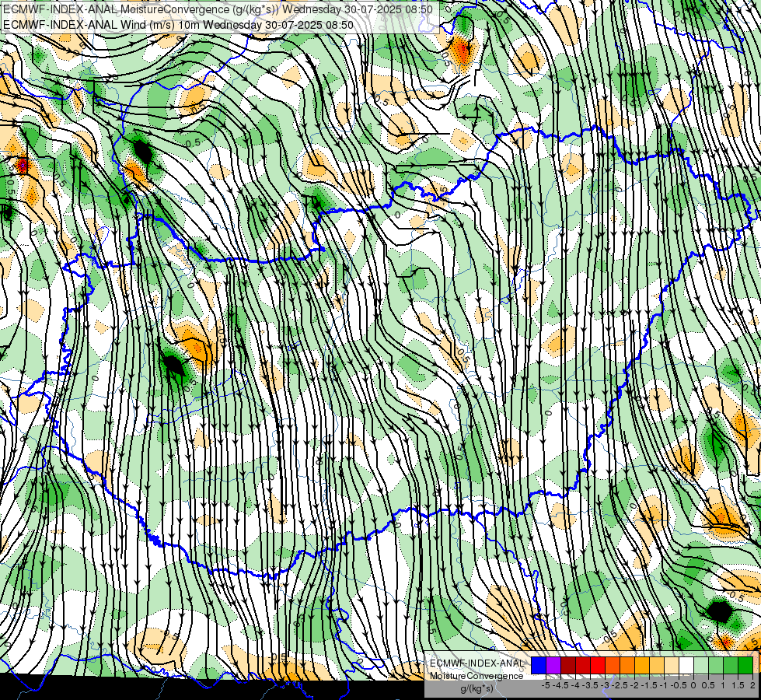Select the Wind (m/s) 10m title line

[179, 25]
